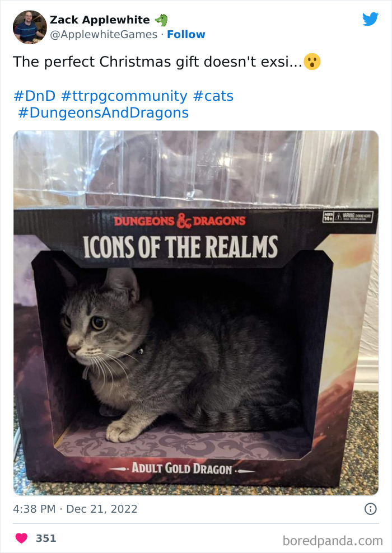Click the 351 likes count

(x=46, y=538)
